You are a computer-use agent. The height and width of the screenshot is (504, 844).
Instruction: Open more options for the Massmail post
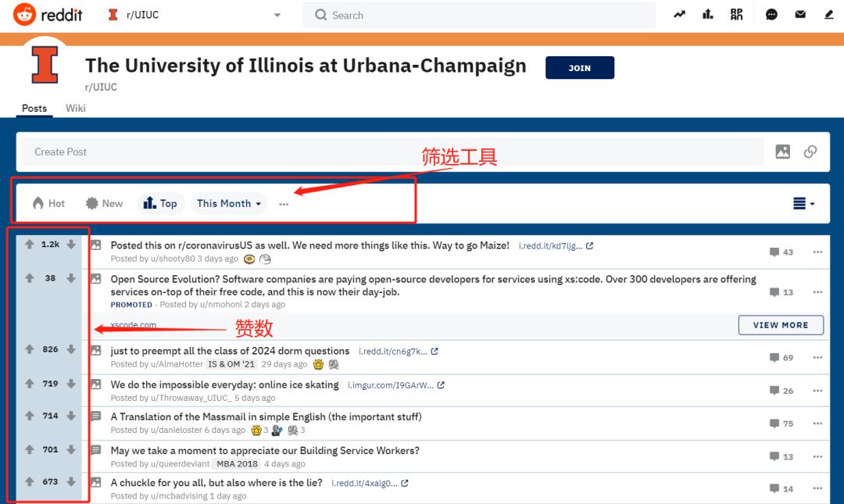click(x=817, y=424)
